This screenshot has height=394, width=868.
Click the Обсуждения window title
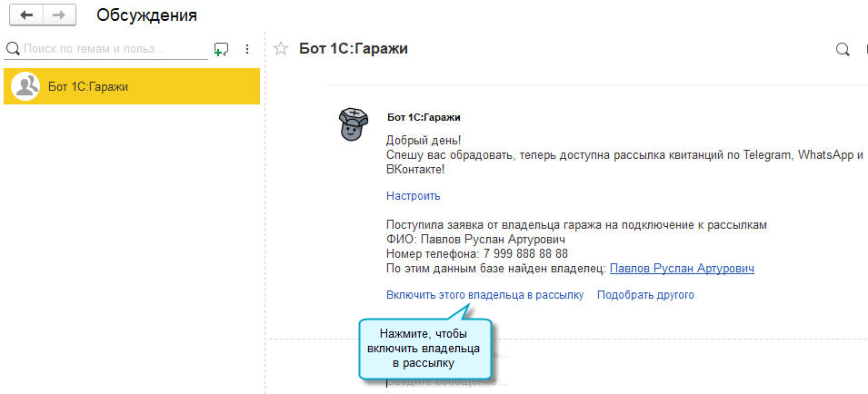pyautogui.click(x=146, y=15)
